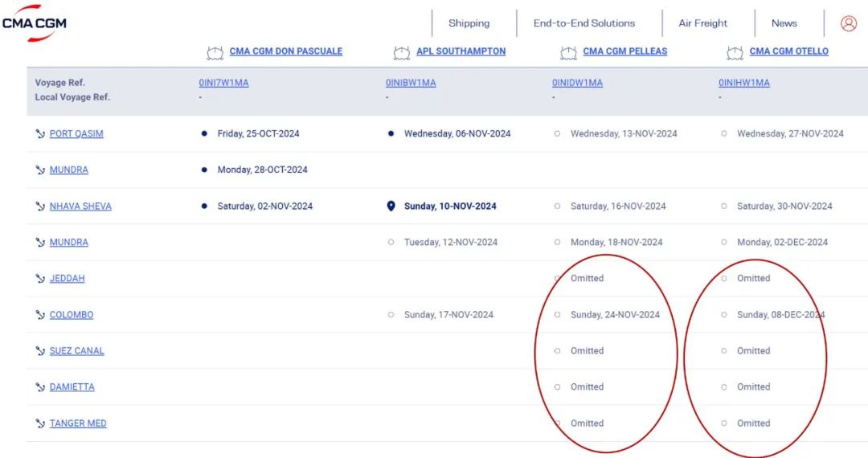Select the date Sunday, 24-NOV-2024

[x=615, y=315]
